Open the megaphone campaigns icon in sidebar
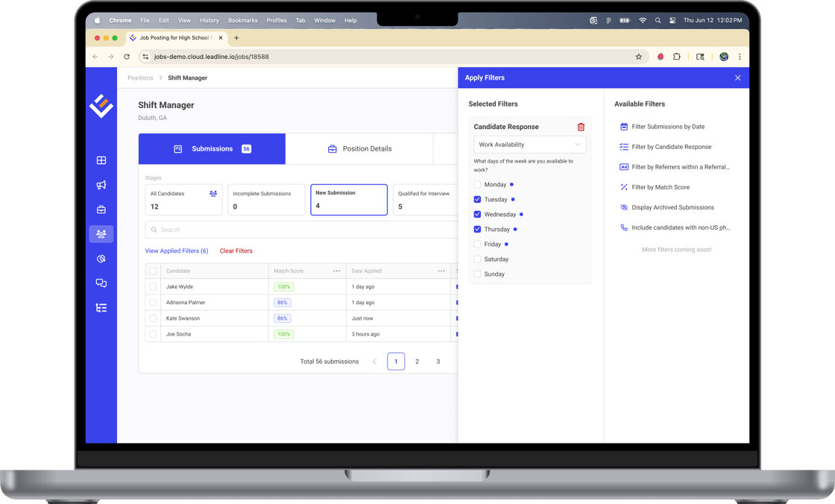Screen dimensions: 835x504 (101, 185)
